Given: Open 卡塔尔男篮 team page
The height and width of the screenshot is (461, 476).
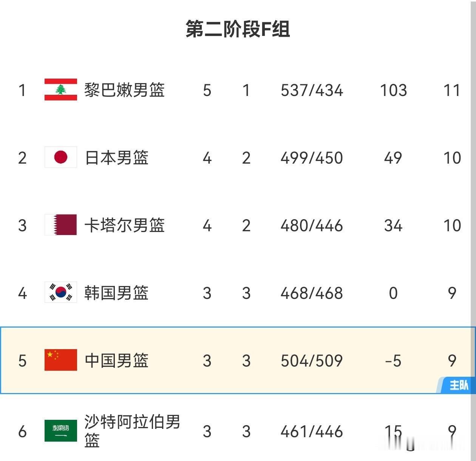Looking at the screenshot, I should point(124,225).
